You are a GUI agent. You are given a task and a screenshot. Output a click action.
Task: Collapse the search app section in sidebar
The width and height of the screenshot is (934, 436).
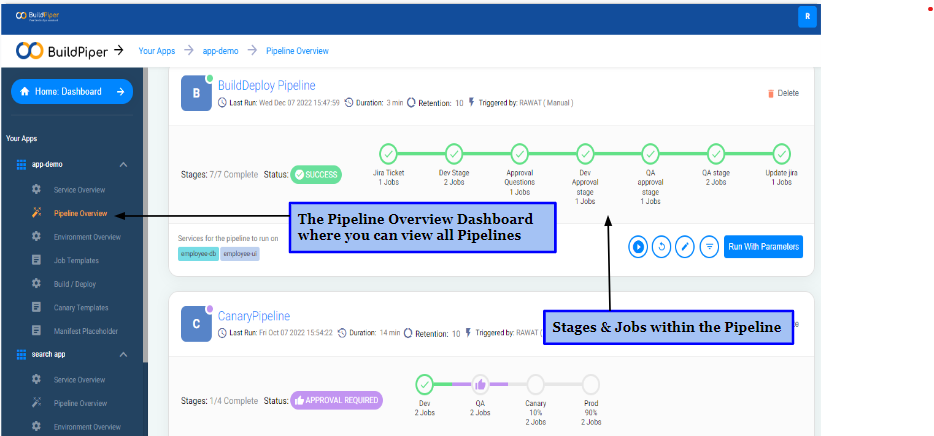pyautogui.click(x=123, y=354)
